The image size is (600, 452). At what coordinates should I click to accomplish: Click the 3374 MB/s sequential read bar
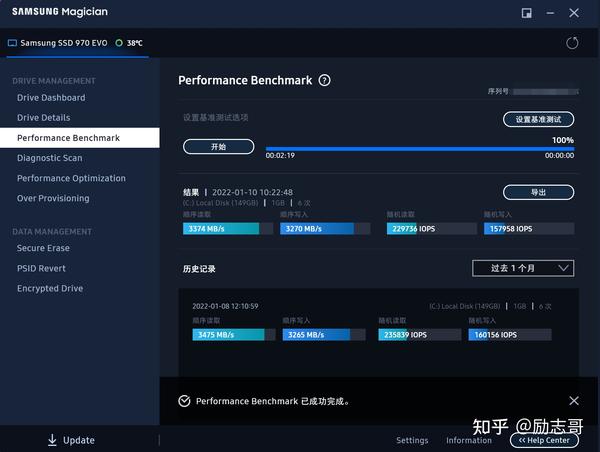tap(228, 228)
